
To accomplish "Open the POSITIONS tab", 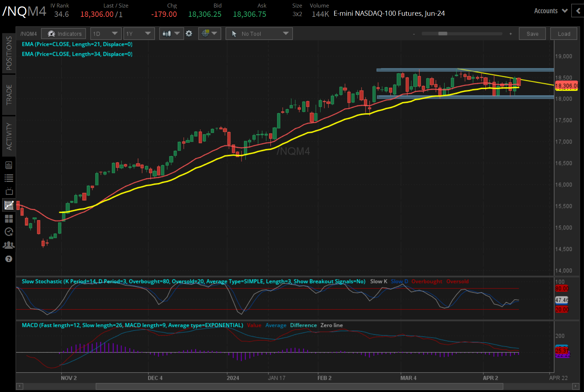I will point(9,53).
